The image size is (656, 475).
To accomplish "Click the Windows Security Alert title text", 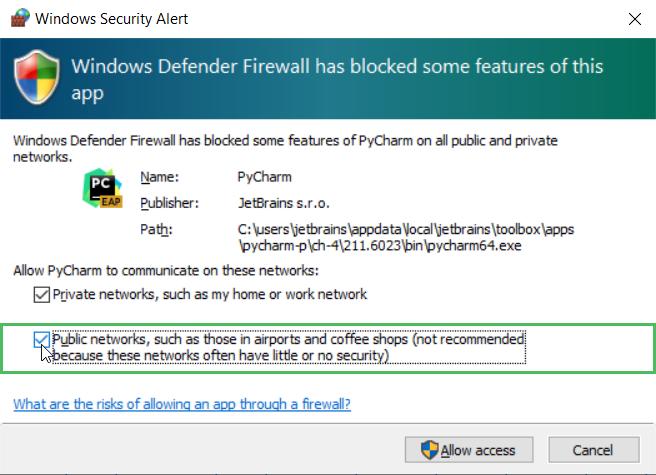I will click(x=111, y=18).
